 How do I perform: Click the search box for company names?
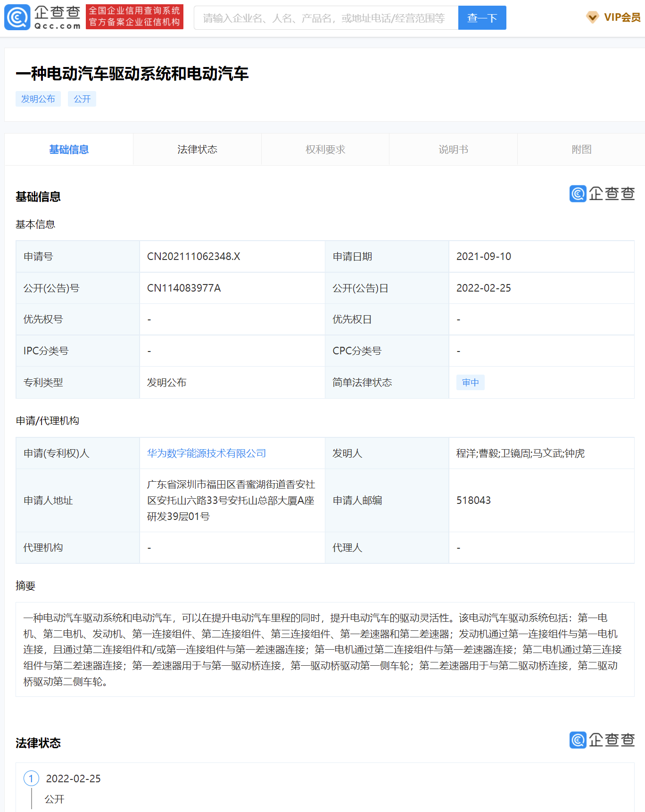click(x=326, y=18)
